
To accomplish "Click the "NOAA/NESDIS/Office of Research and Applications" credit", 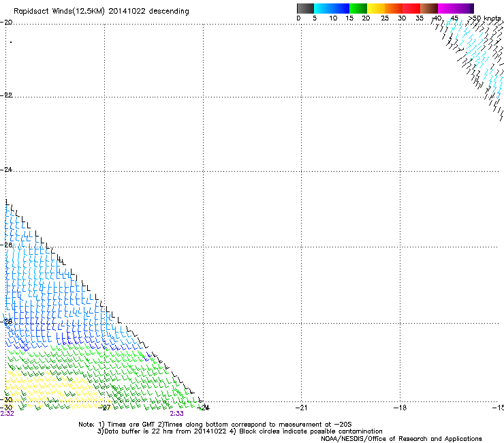I will 401,439.
